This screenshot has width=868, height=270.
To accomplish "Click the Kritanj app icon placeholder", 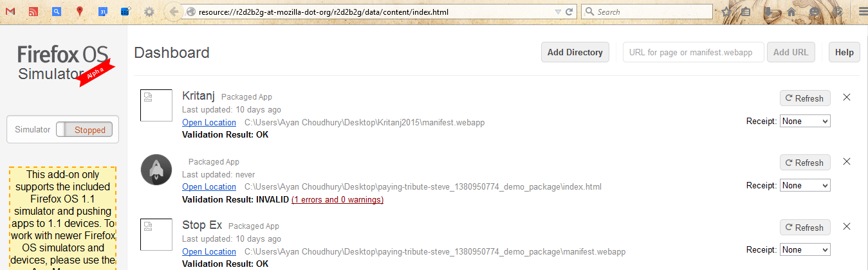I will tap(156, 105).
